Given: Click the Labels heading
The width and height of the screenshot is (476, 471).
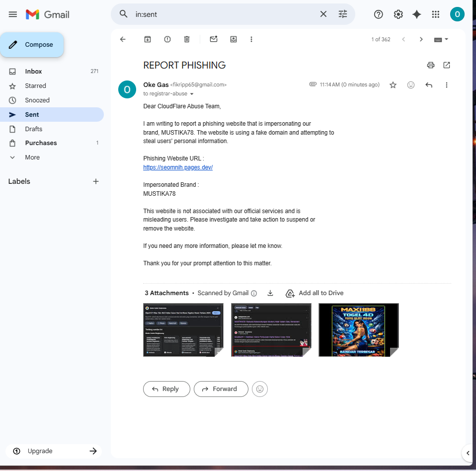Looking at the screenshot, I should click(x=19, y=181).
